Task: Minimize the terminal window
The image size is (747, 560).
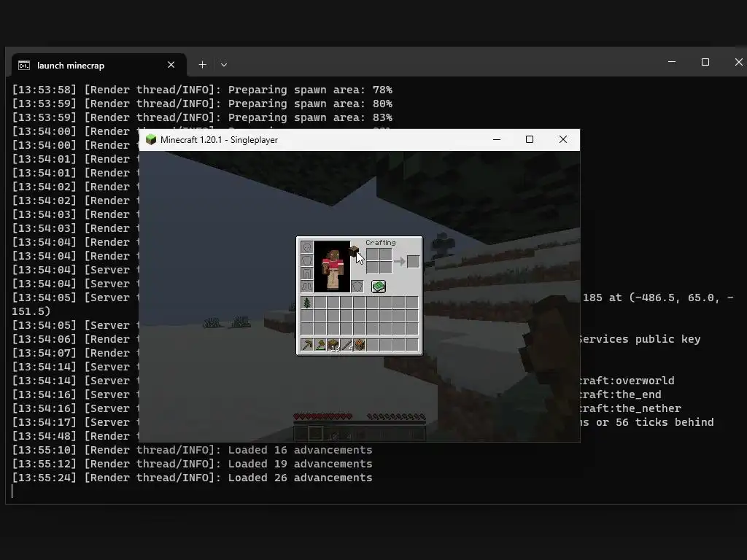Action: pos(672,62)
